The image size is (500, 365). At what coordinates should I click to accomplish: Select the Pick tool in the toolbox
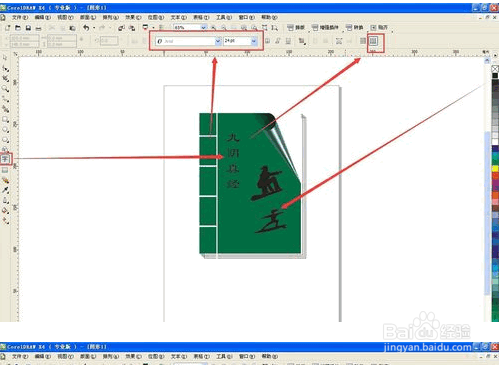point(5,58)
